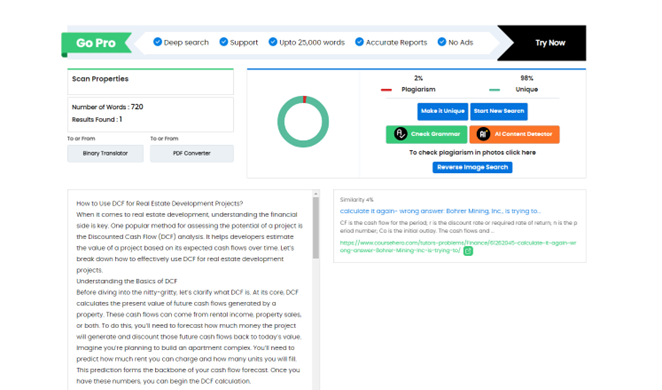Open the PDF Converter tool
Screen dimensions: 662x390
(192, 153)
